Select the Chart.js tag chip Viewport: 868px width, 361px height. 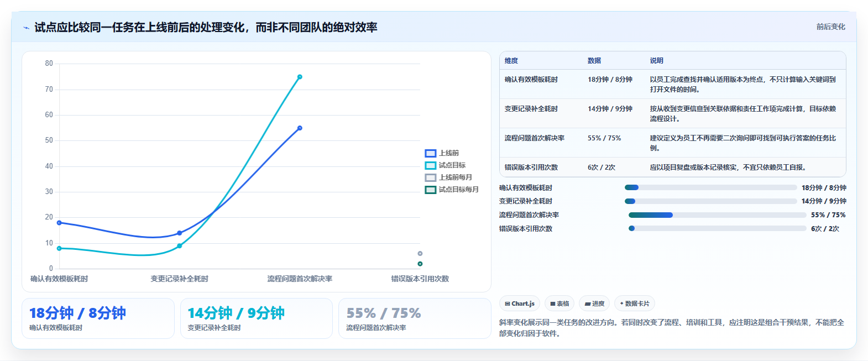520,304
